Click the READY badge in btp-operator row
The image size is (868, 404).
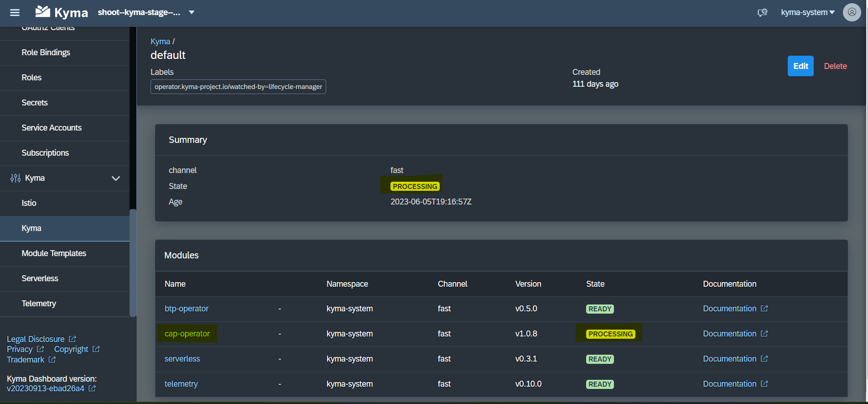click(600, 309)
